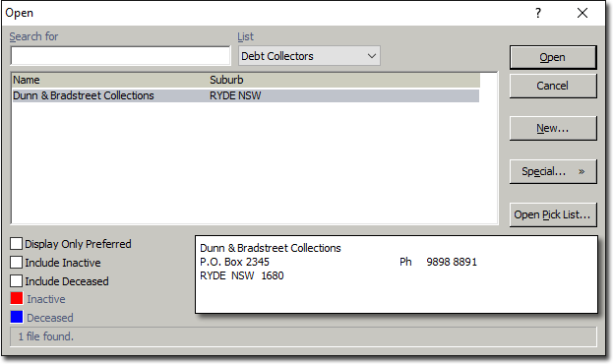Click the RYDE NSW 1680 address line

242,275
